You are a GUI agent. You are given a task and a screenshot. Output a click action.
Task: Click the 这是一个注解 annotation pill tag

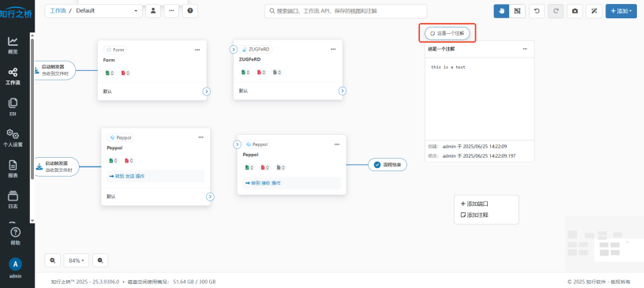447,33
